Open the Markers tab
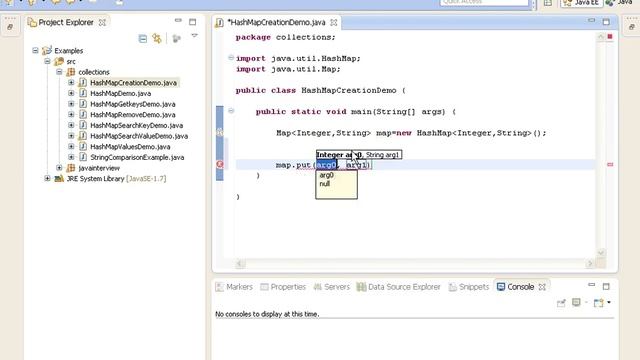Screen dimensions: 640x360 234,287
